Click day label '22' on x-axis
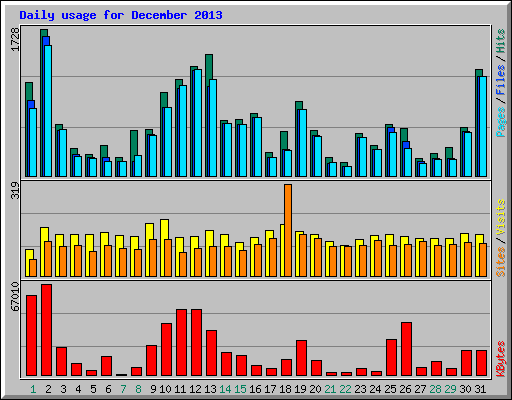Image resolution: width=512 pixels, height=400 pixels. click(345, 389)
